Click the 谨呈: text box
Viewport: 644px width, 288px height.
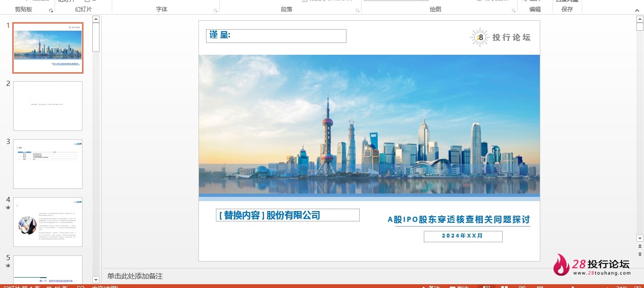(x=276, y=36)
